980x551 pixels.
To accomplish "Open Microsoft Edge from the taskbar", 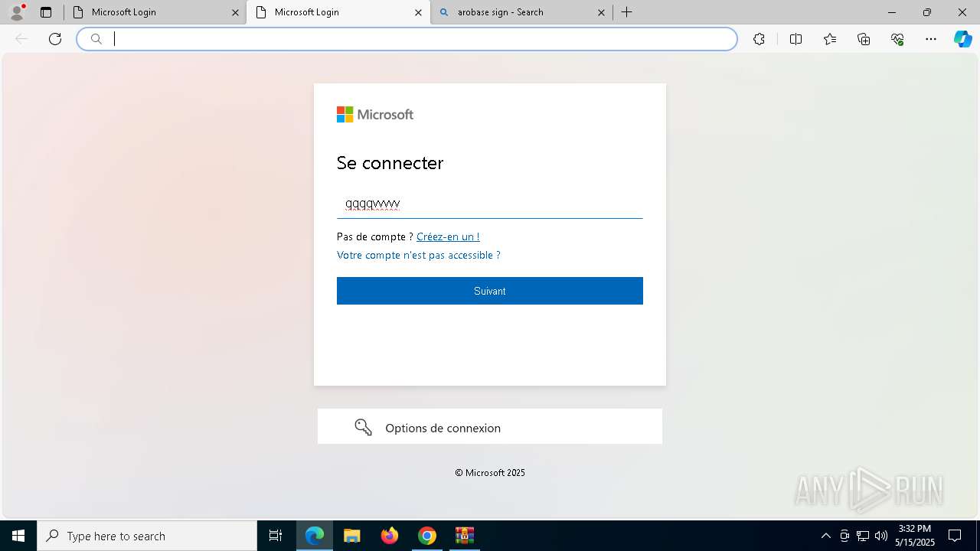I will [315, 536].
